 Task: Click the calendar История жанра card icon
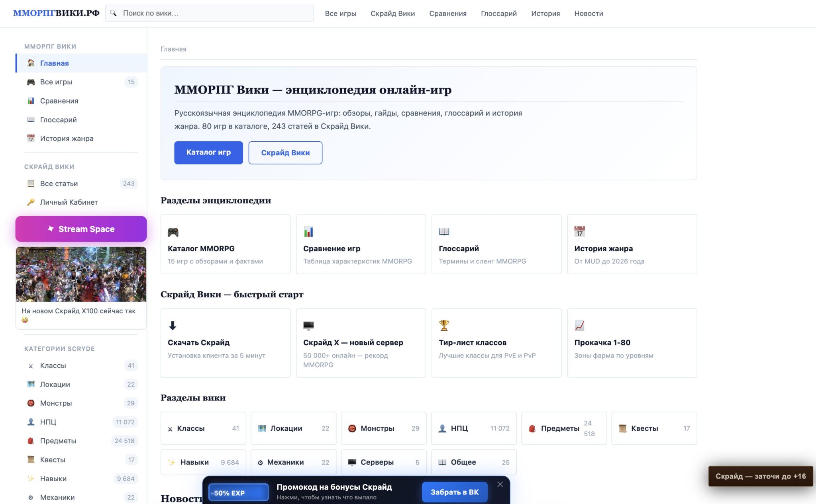[x=579, y=231]
